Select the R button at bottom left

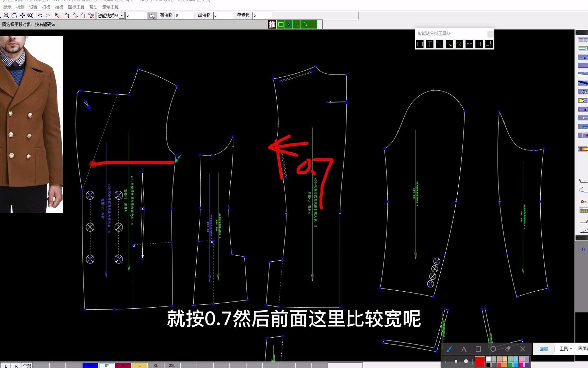pos(16,366)
